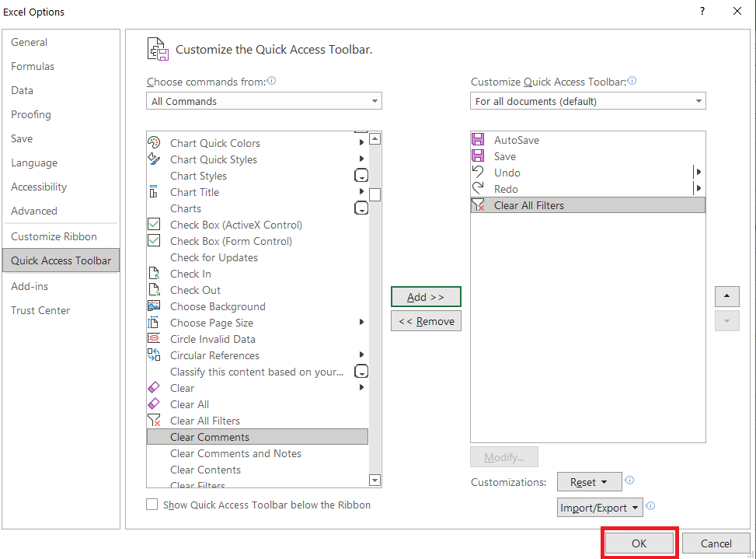Click the Clear All eraser icon
Viewport: 756px width, 559px height.
click(154, 404)
